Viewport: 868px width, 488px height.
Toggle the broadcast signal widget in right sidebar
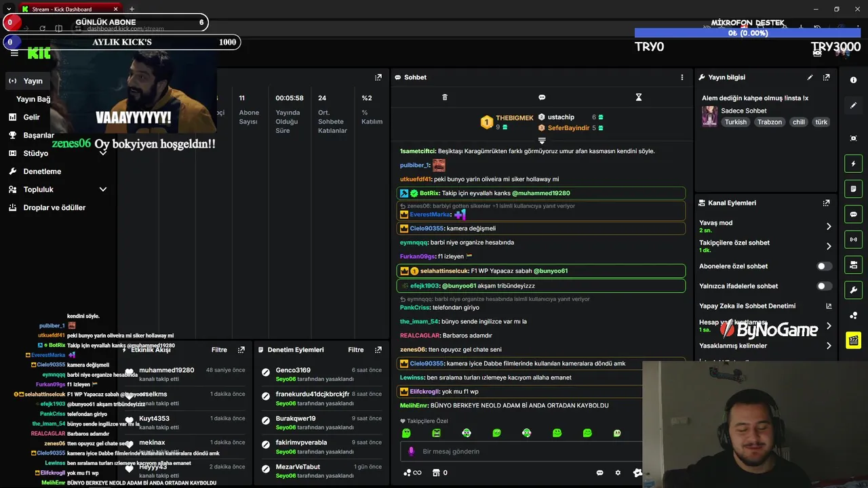853,239
